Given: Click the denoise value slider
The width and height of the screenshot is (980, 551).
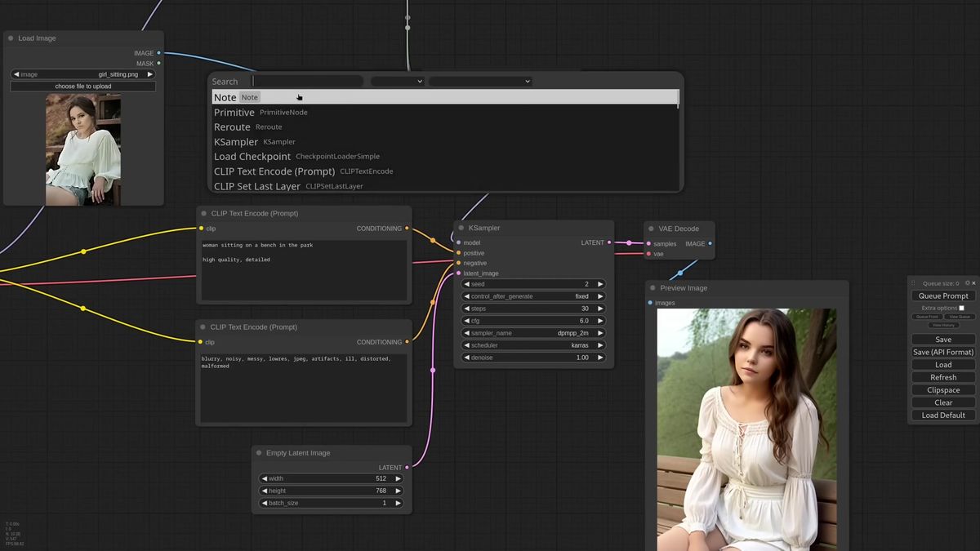Looking at the screenshot, I should pos(534,358).
